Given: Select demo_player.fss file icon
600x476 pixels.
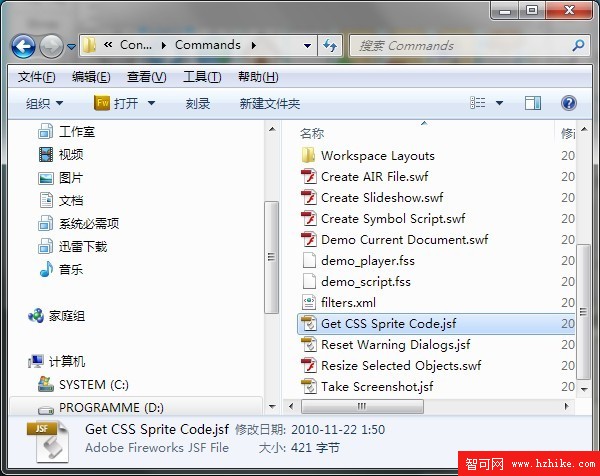Looking at the screenshot, I should tap(309, 261).
